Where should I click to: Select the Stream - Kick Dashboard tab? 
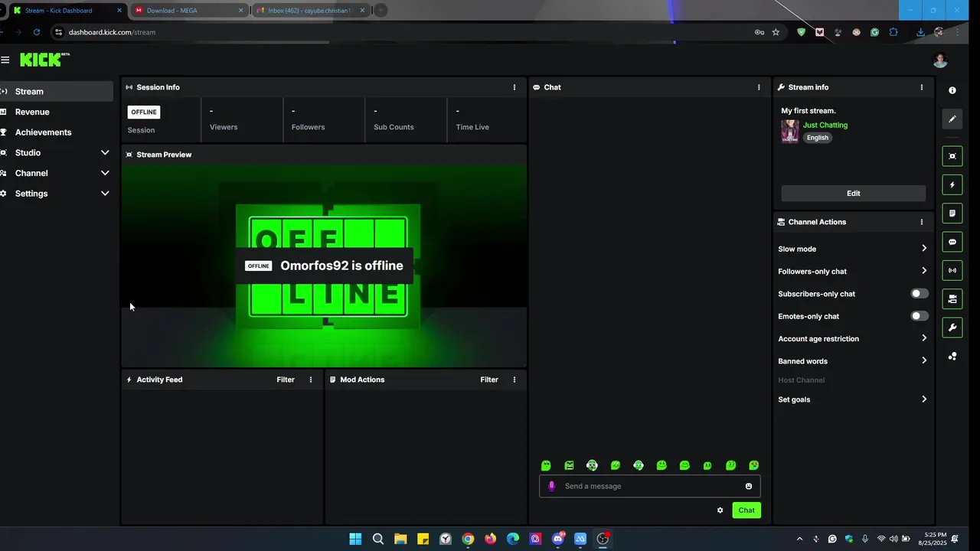[x=67, y=11]
